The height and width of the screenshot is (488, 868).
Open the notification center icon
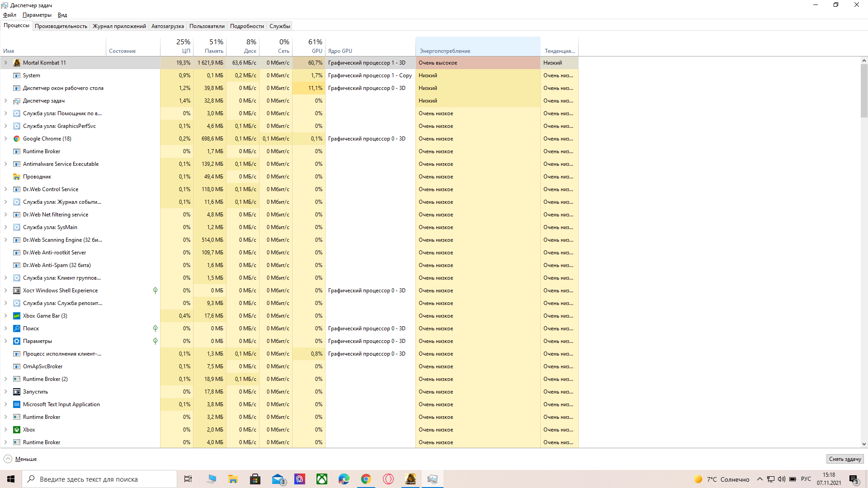(x=854, y=479)
